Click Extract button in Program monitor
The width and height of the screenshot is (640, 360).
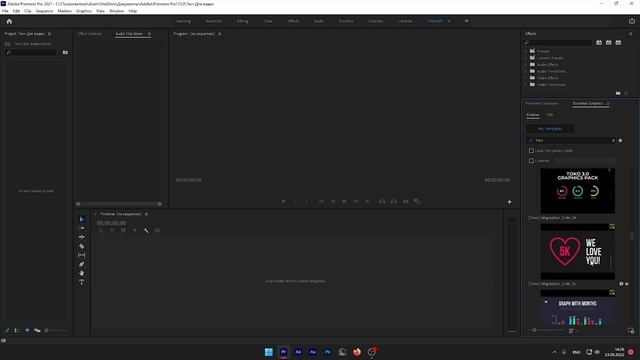[x=393, y=201]
